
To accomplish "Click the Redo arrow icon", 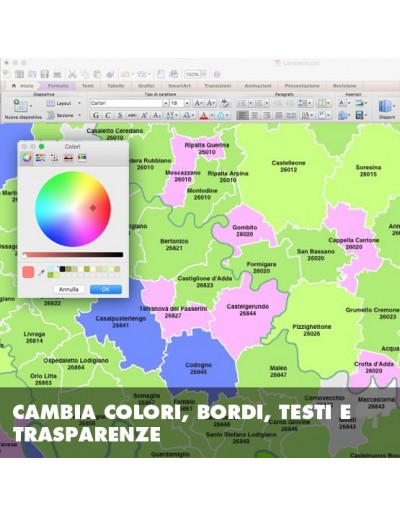I will (142, 74).
